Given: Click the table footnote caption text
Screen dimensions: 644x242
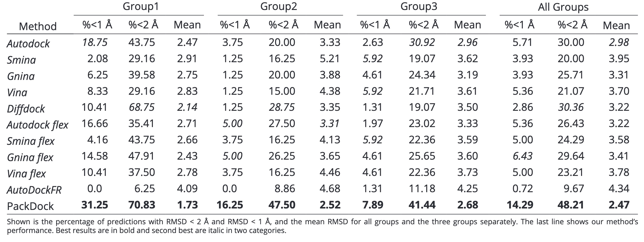Looking at the screenshot, I should (x=322, y=226).
